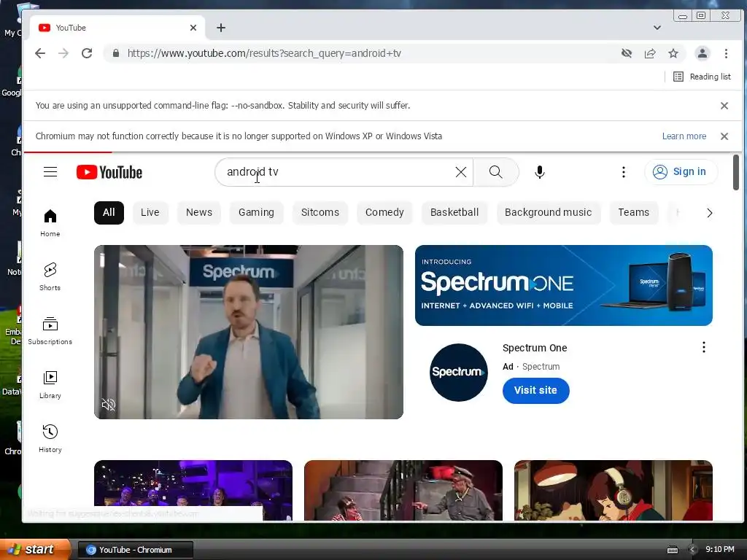747x560 pixels.
Task: Select the Comedy filter chip
Action: click(384, 212)
